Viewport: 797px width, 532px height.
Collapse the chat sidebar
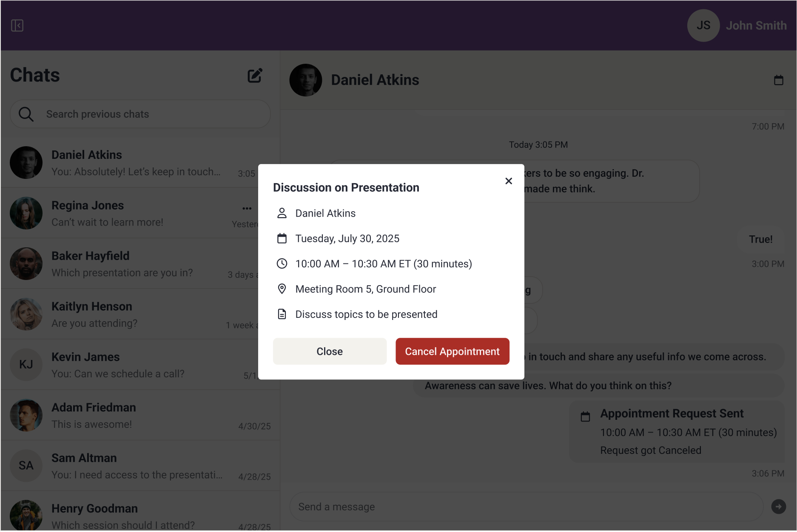17,25
